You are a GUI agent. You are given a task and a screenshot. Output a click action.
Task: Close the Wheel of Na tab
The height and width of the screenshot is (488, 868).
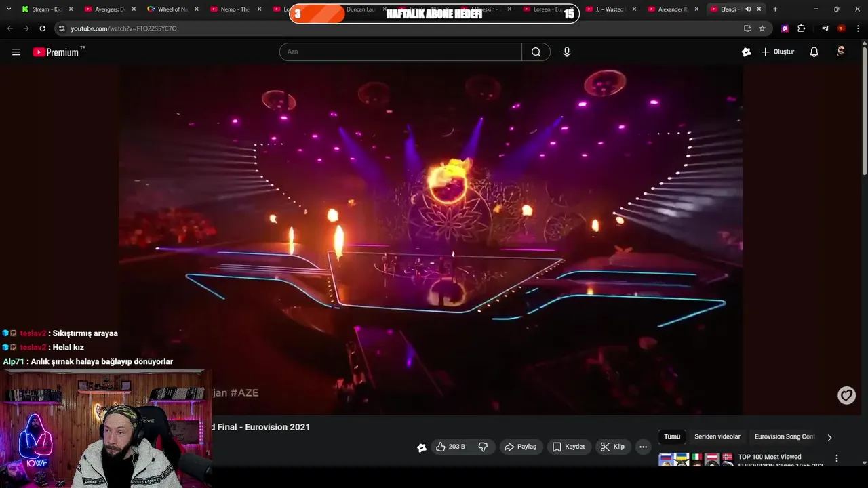tap(197, 9)
